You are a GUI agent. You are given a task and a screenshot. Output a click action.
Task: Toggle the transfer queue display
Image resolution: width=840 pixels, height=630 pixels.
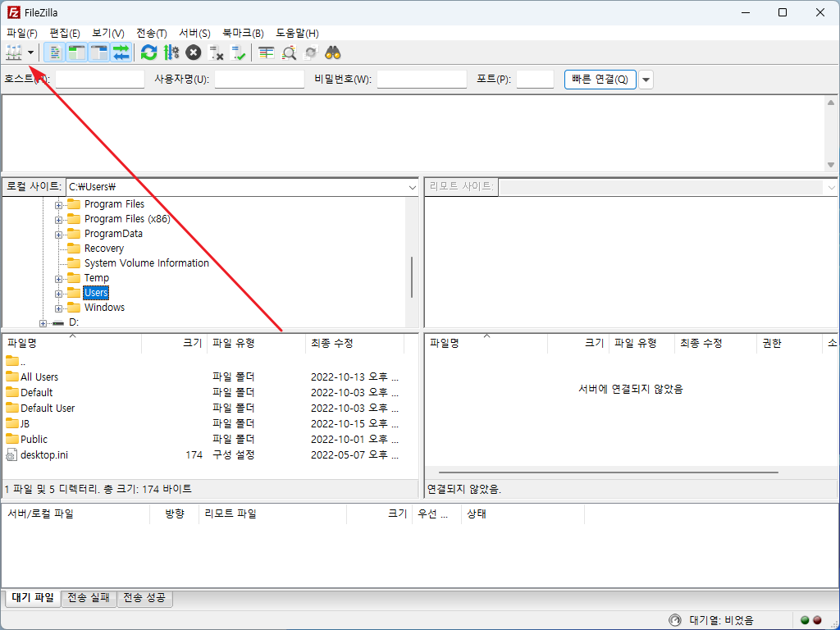(x=121, y=52)
